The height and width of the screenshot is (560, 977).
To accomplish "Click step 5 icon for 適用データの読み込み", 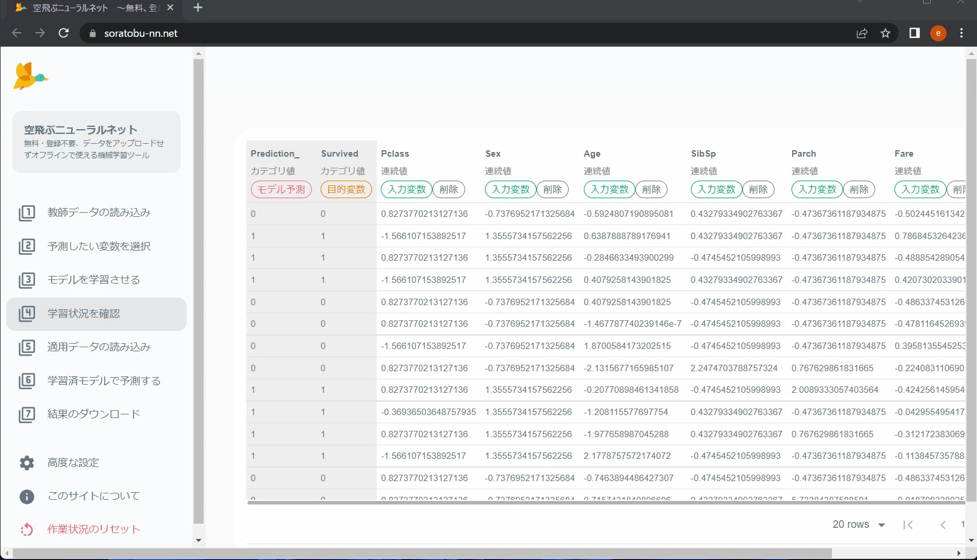I will pos(27,347).
